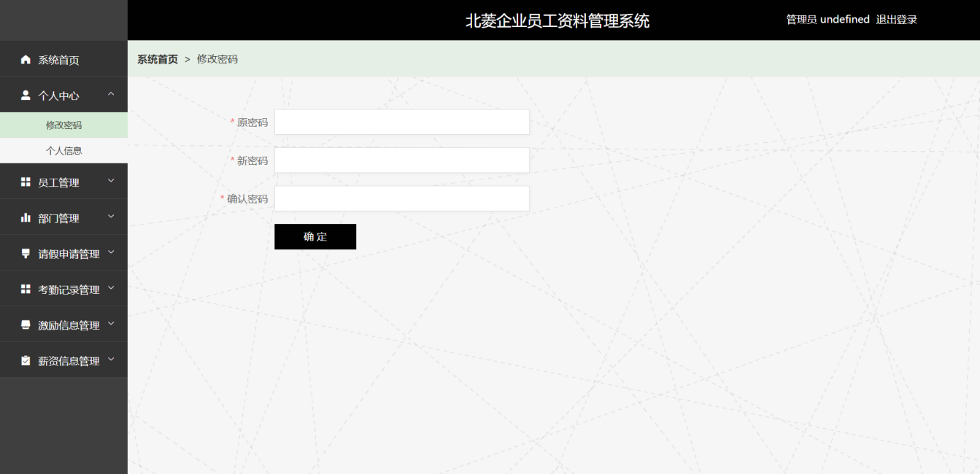Open the 激励信息管理 menu

pyautogui.click(x=63, y=325)
